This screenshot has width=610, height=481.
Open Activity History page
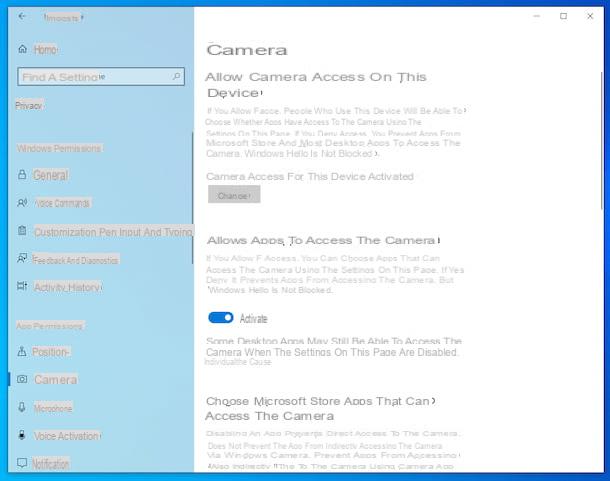point(68,288)
